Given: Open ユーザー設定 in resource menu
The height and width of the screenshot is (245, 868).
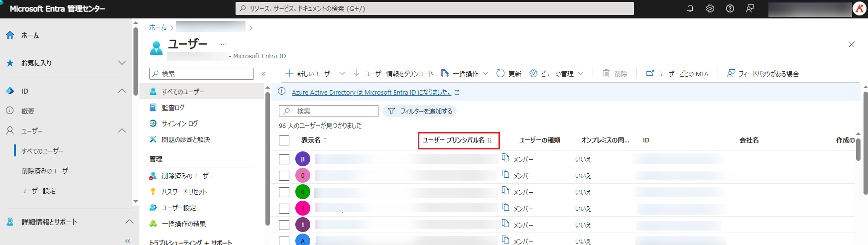Looking at the screenshot, I should click(x=179, y=208).
